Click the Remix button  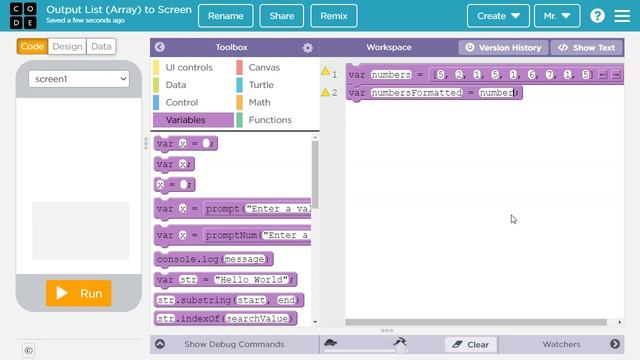334,16
